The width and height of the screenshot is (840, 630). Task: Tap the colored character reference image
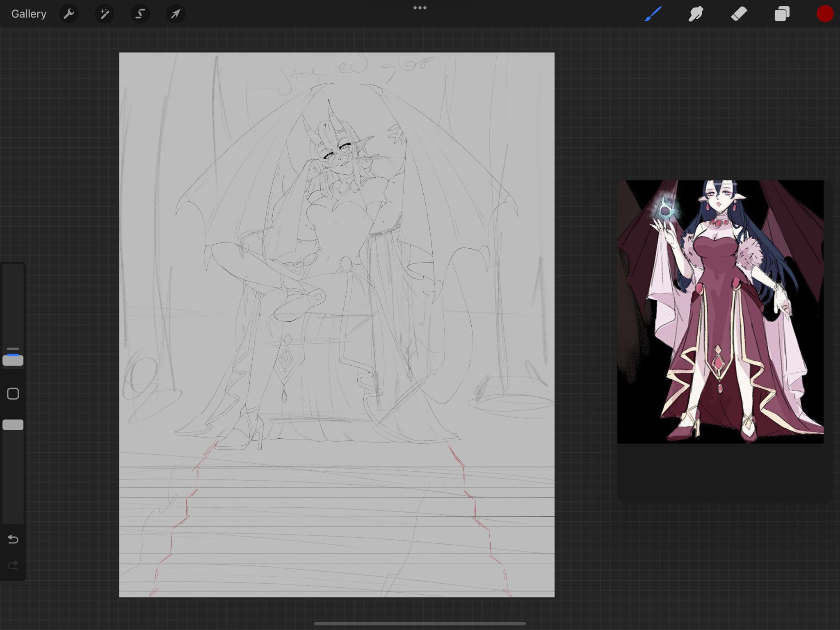(720, 312)
